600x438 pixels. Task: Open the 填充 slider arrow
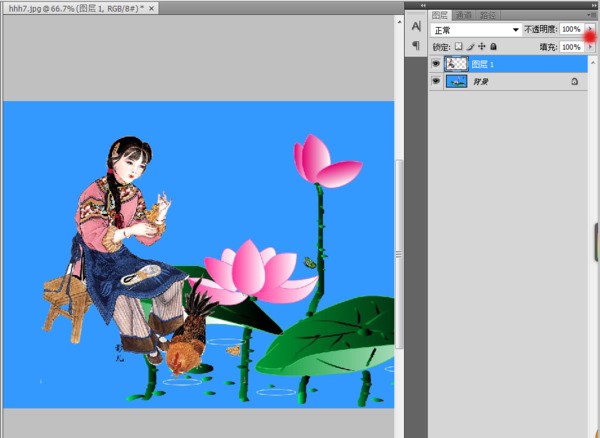tap(590, 47)
